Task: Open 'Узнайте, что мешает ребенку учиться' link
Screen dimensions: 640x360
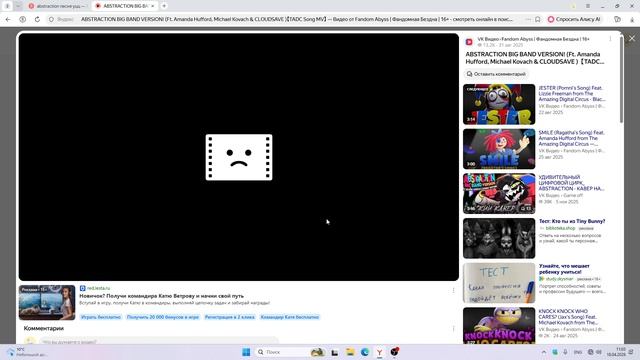Action: [564, 269]
